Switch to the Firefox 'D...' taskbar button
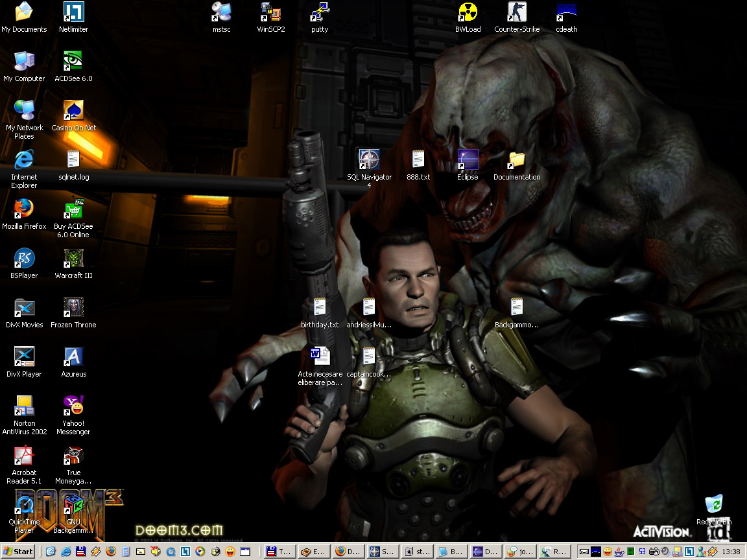 pyautogui.click(x=348, y=552)
